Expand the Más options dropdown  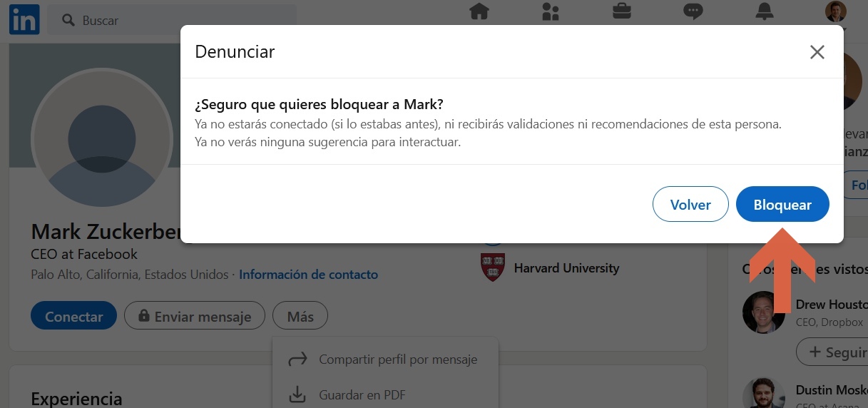pyautogui.click(x=300, y=316)
